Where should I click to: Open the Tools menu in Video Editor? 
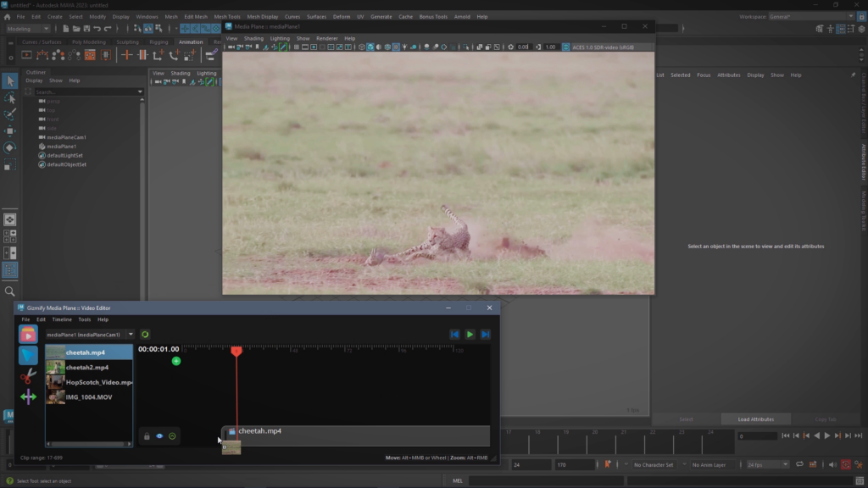tap(84, 319)
